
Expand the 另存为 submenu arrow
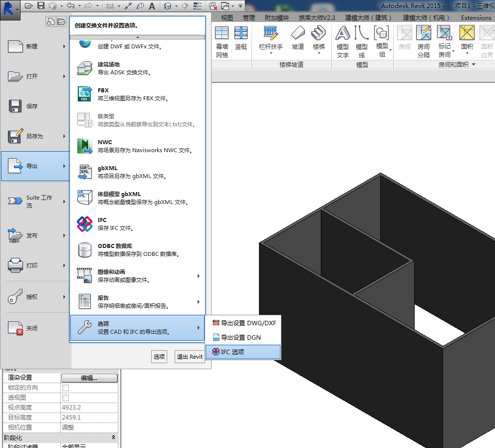[x=64, y=136]
